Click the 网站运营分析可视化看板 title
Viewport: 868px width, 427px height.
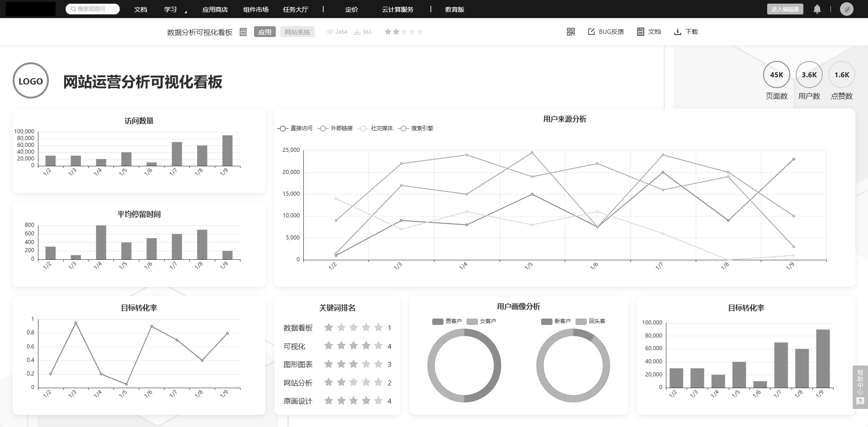pos(142,82)
